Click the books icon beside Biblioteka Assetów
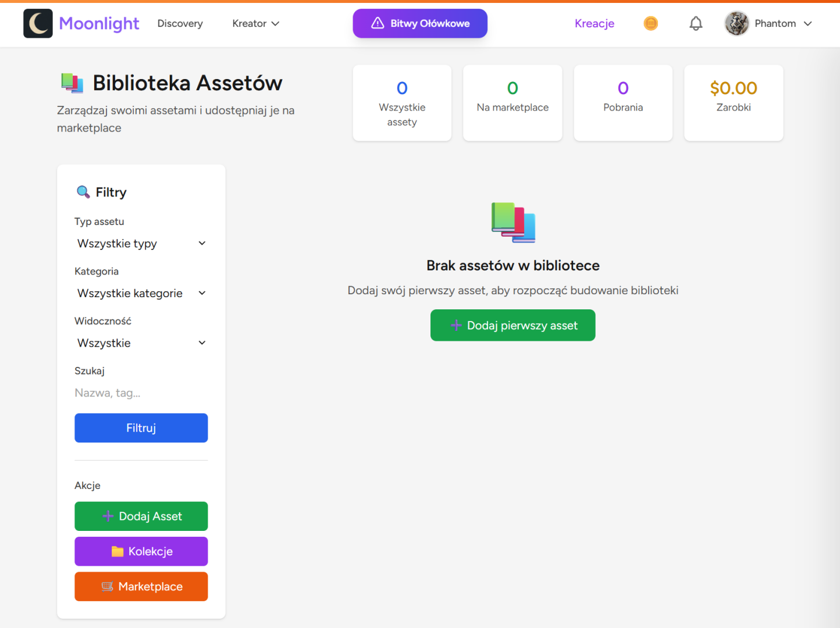 pos(72,83)
